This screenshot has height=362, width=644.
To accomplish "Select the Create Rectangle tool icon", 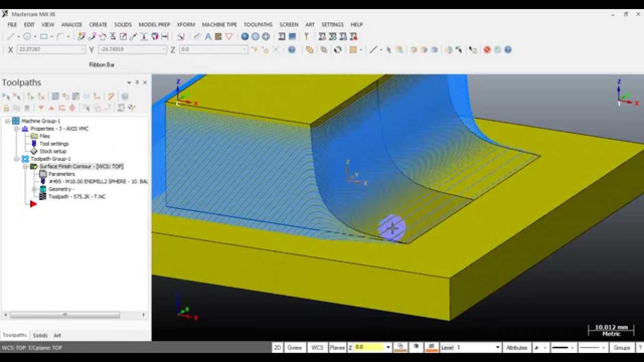I will [x=44, y=37].
